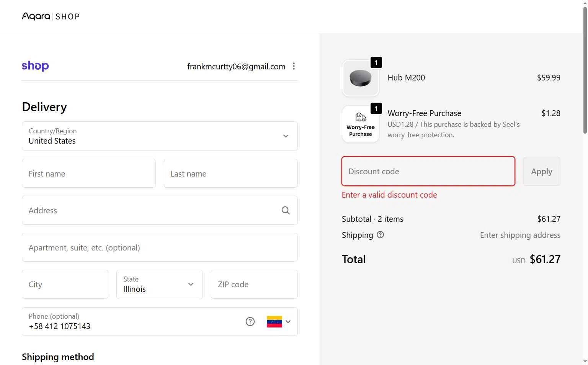This screenshot has width=588, height=365.
Task: Click the Worry-Free Purchase quantity badge
Action: pyautogui.click(x=376, y=109)
